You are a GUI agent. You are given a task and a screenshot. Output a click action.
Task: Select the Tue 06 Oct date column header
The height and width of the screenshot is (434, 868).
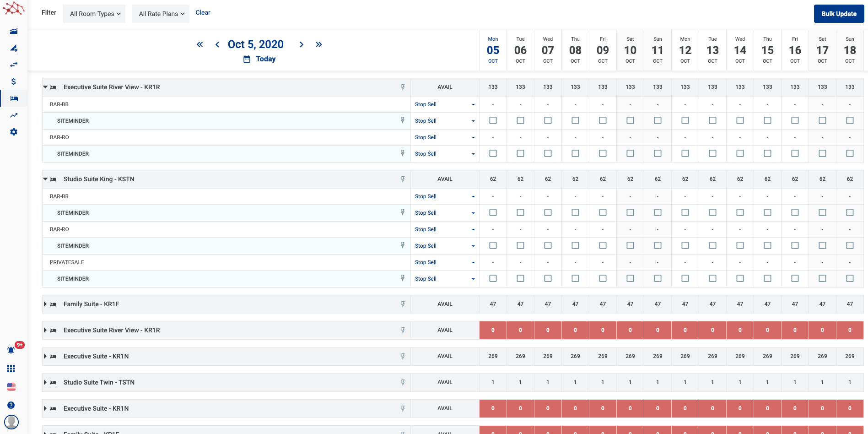[x=520, y=50]
